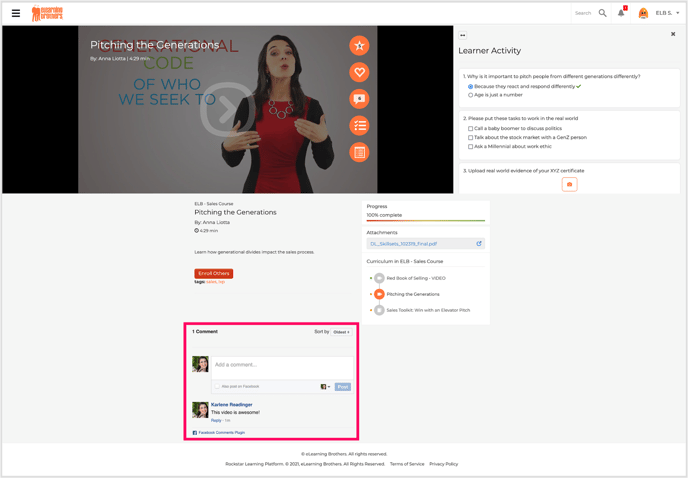
Task: Click the Enroll Others button
Action: pyautogui.click(x=213, y=273)
